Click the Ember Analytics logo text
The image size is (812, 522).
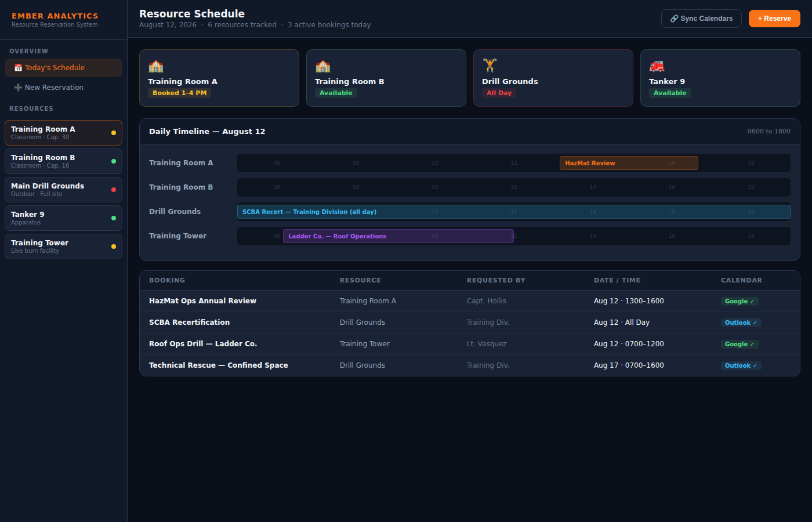click(55, 16)
